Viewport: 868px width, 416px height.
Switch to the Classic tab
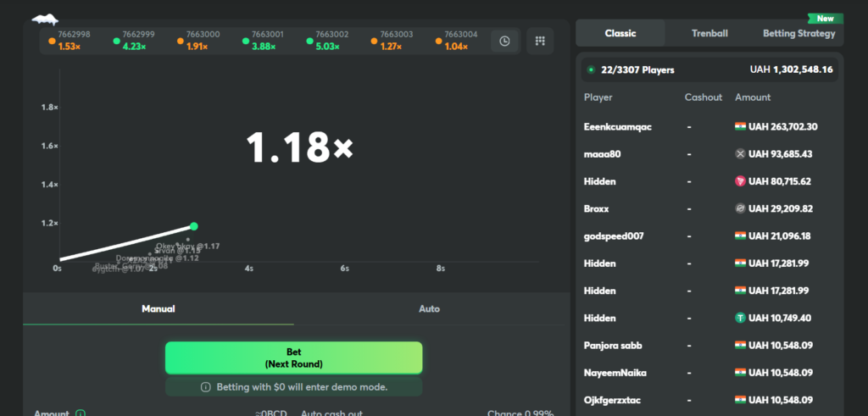[620, 34]
